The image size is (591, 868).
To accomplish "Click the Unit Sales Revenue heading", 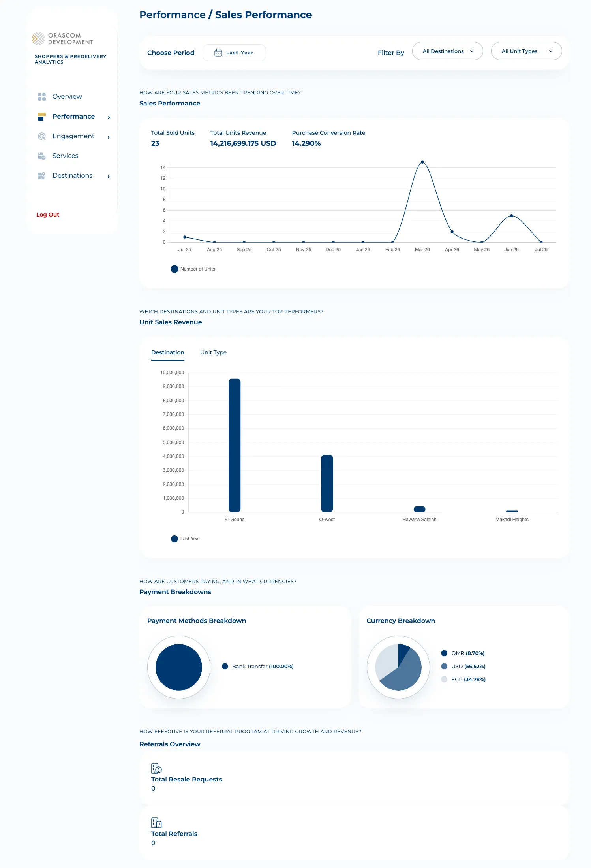I will [171, 322].
